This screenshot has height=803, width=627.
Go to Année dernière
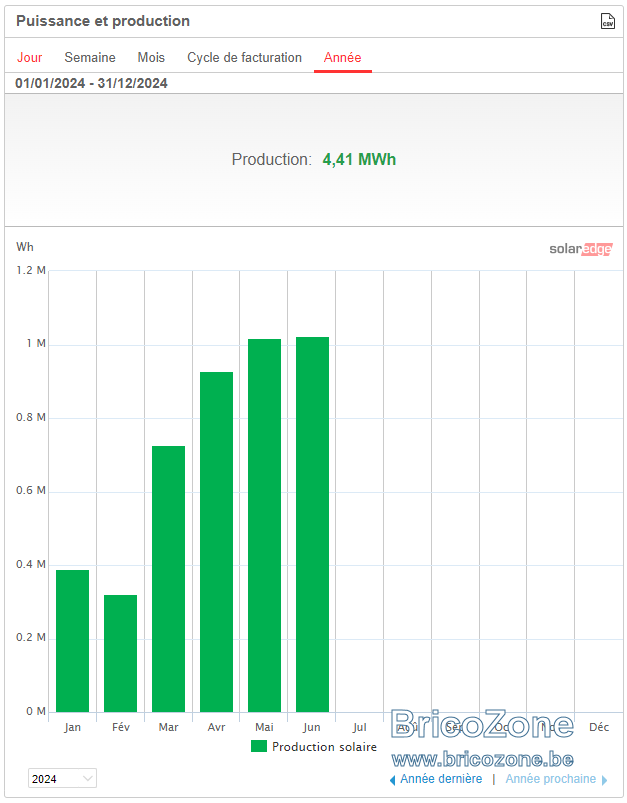click(441, 779)
